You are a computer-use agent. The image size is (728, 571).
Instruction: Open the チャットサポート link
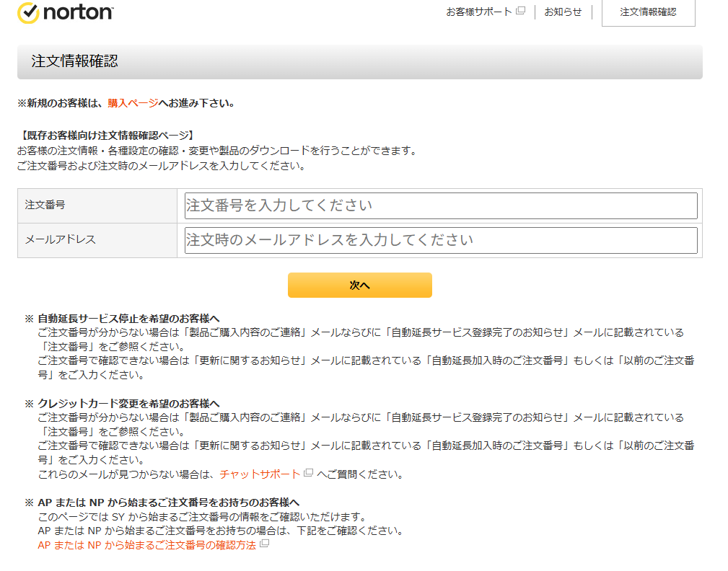[260, 474]
